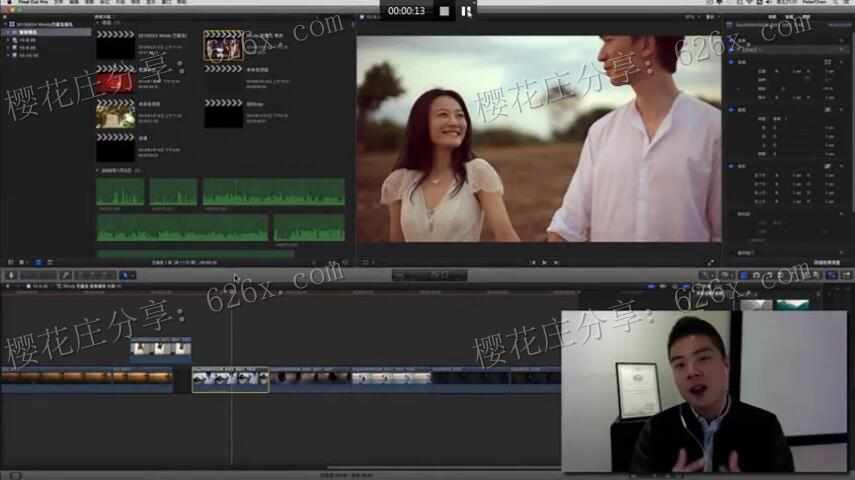Select the connected clip above the main storyline

coord(161,348)
